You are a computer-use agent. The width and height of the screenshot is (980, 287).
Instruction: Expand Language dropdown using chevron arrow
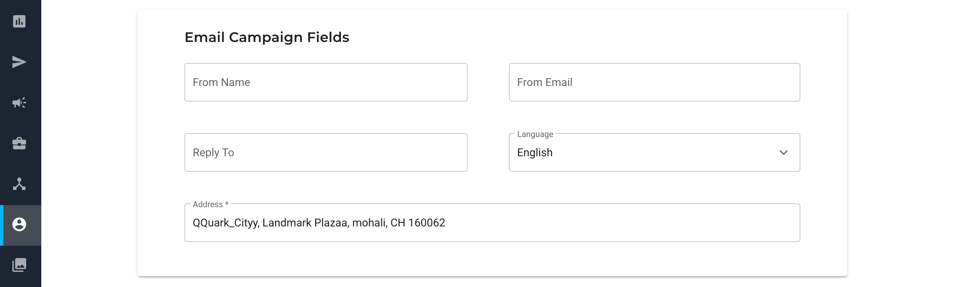(783, 153)
